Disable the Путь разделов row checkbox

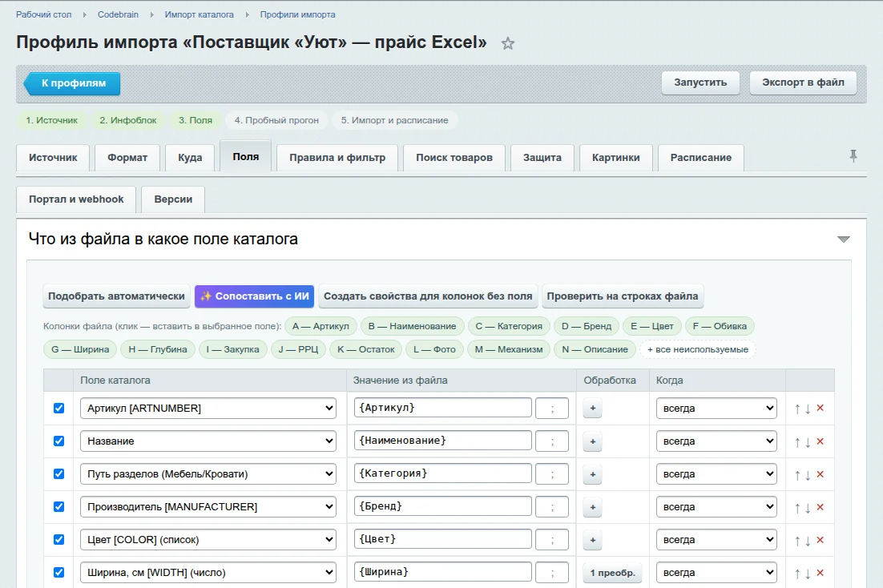58,473
